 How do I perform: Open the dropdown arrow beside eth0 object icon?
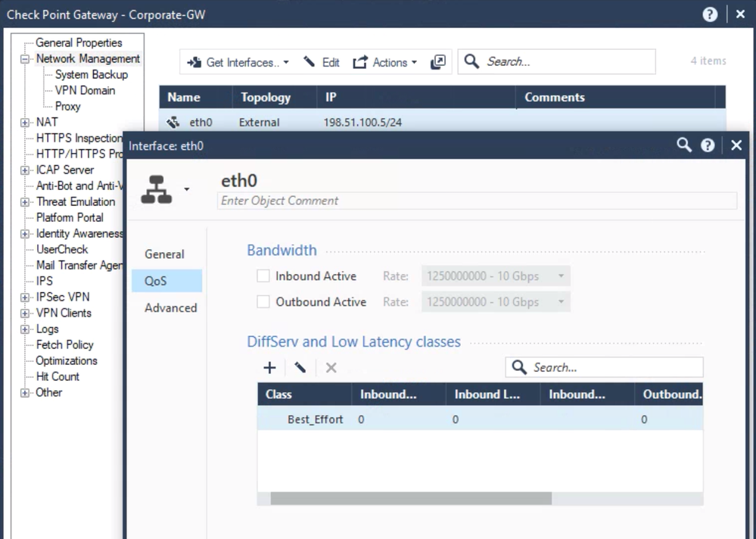click(187, 189)
